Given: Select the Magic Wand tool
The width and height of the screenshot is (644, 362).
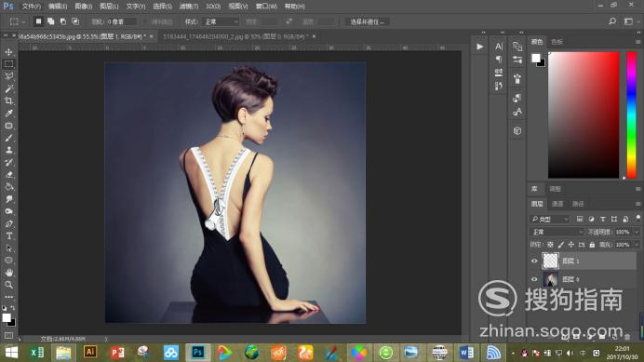Looking at the screenshot, I should pos(8,88).
